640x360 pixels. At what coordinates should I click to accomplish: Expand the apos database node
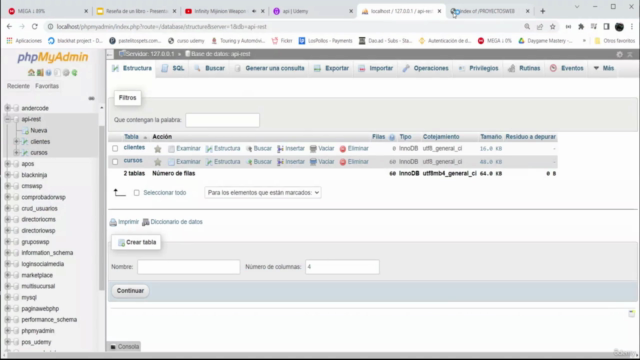coord(7,164)
